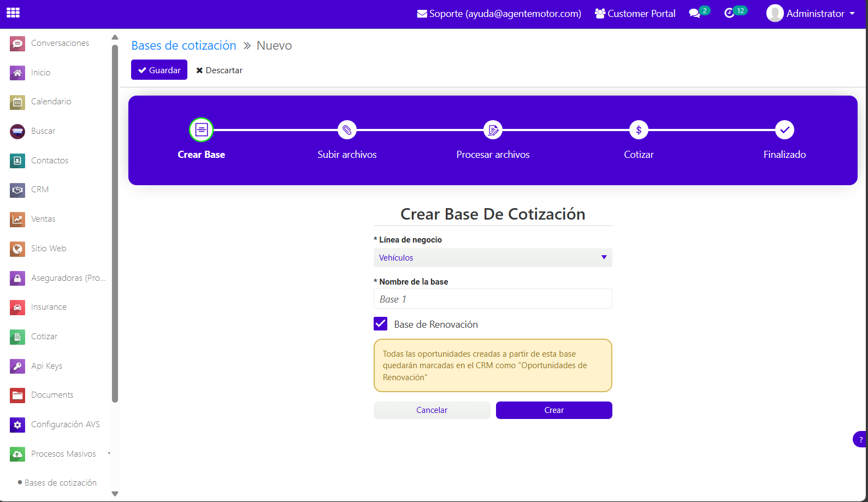Viewport: 868px width, 502px height.
Task: Open the apps grid menu icon
Action: (x=13, y=13)
